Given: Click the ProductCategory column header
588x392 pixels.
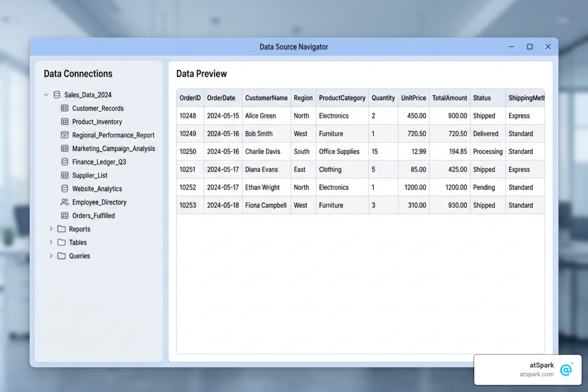Looking at the screenshot, I should pos(342,98).
